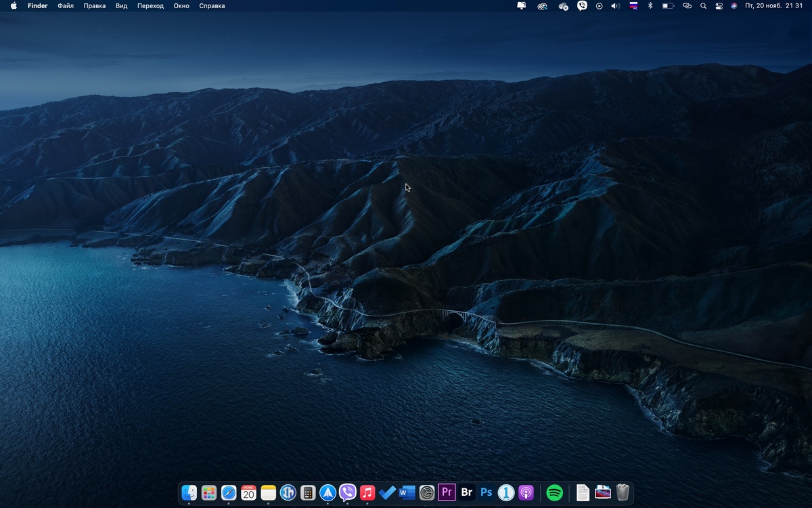Toggle Bluetooth menu in menu bar

650,6
